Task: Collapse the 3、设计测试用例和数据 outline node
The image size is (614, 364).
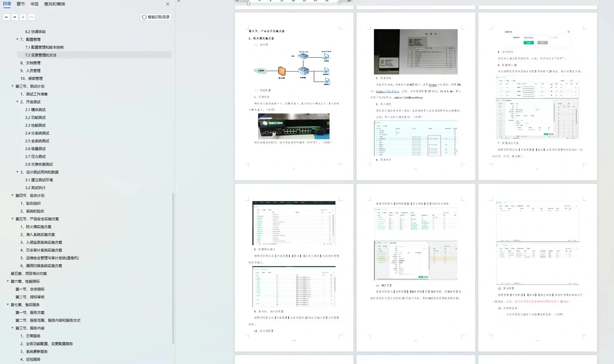Action: coord(18,172)
